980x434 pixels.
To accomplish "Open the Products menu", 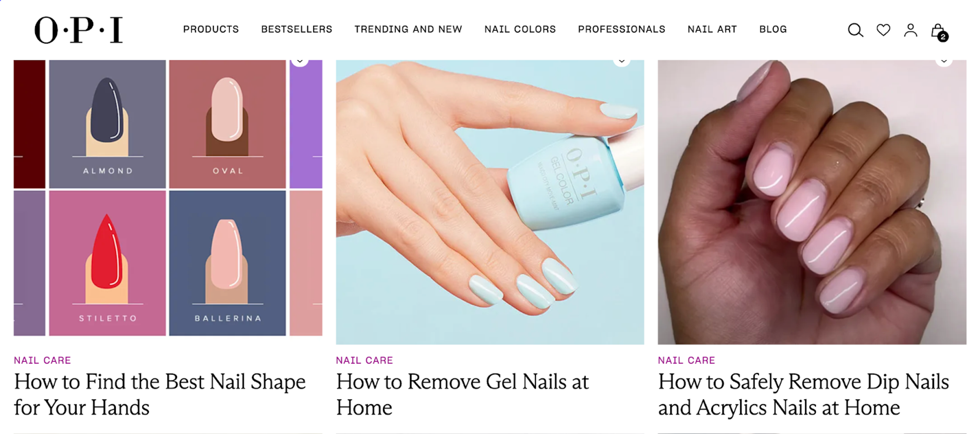I will [211, 29].
